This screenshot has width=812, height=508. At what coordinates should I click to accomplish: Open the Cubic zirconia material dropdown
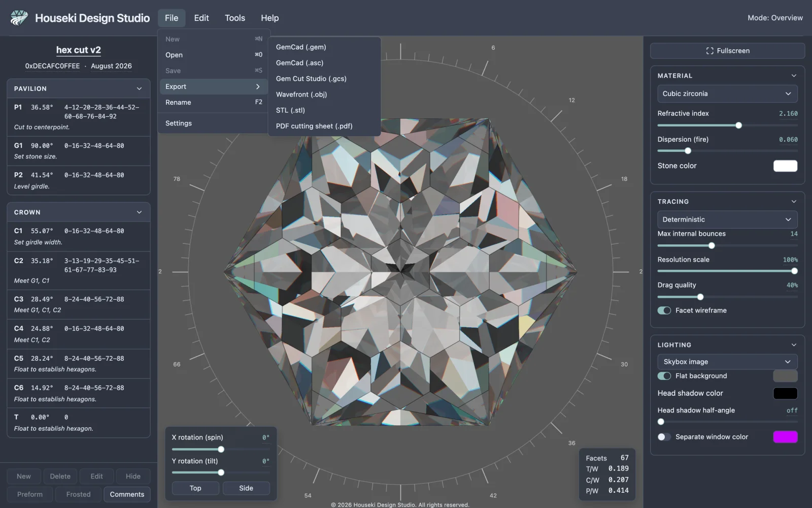(x=727, y=93)
